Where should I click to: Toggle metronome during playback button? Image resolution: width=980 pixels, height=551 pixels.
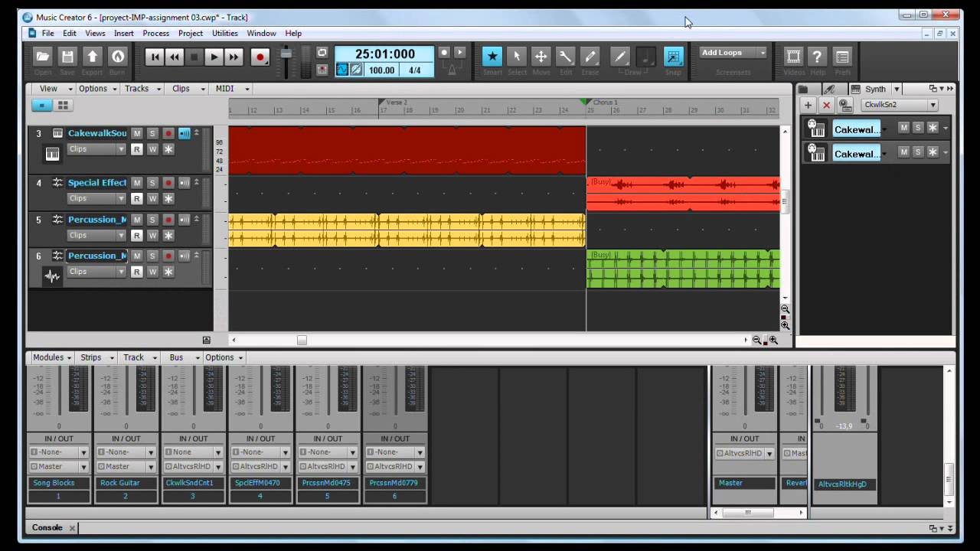[x=460, y=53]
